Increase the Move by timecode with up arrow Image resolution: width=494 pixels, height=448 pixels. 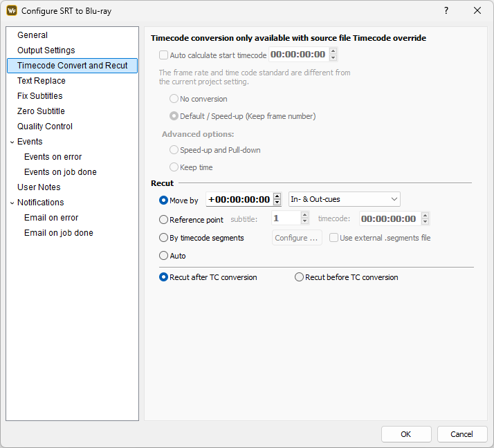(x=277, y=196)
